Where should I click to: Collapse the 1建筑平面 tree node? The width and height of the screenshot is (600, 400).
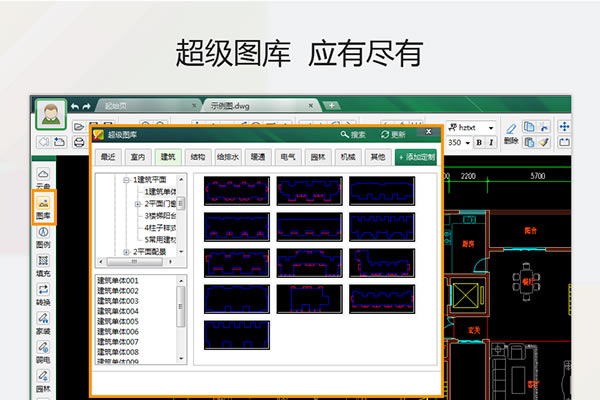(126, 180)
